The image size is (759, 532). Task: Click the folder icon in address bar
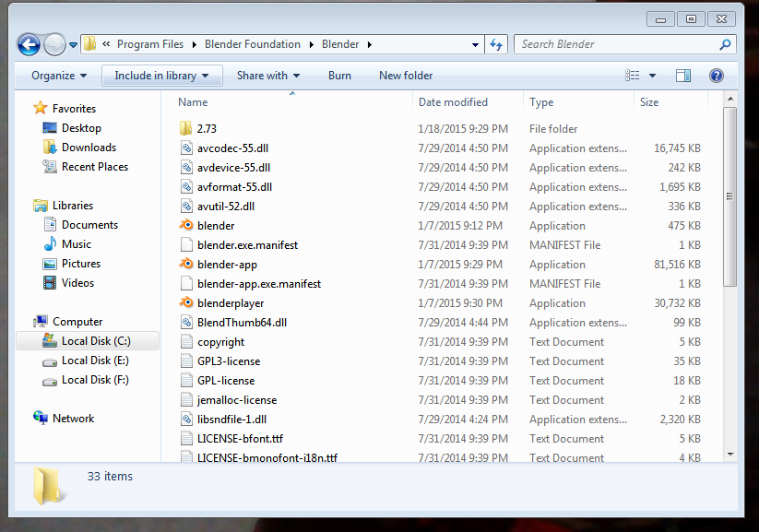pyautogui.click(x=90, y=44)
